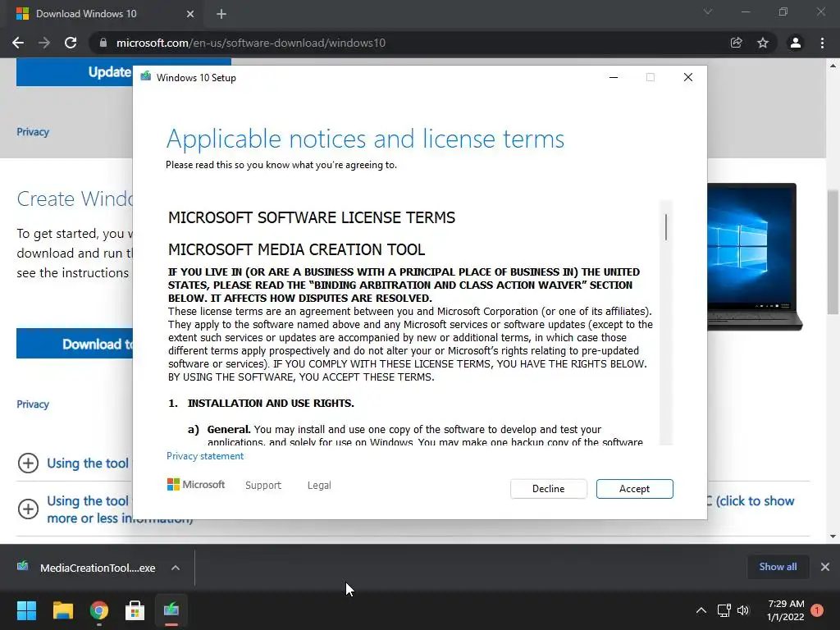The width and height of the screenshot is (840, 630).
Task: Open MediaCreationTool.exe from downloads bar
Action: coord(86,568)
